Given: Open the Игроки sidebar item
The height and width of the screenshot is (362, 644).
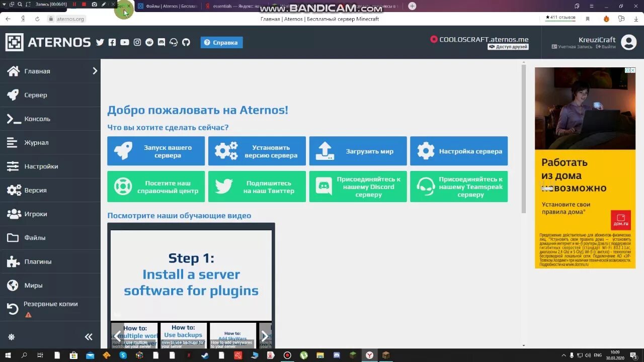Looking at the screenshot, I should [x=50, y=214].
